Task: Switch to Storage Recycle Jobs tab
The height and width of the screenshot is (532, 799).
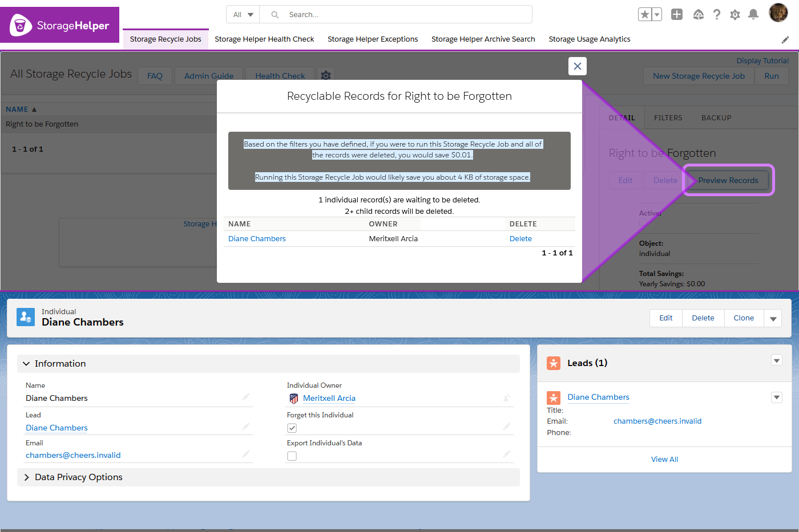Action: [x=166, y=39]
